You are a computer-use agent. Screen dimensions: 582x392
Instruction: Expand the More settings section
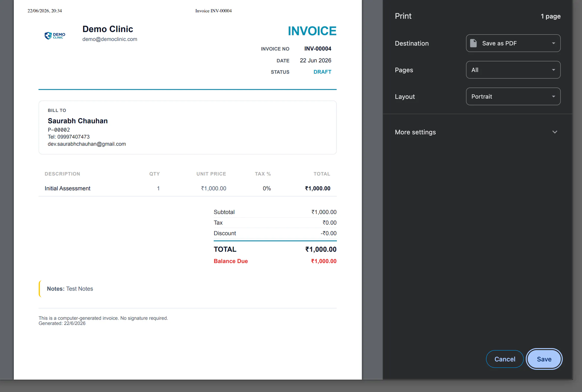click(477, 132)
